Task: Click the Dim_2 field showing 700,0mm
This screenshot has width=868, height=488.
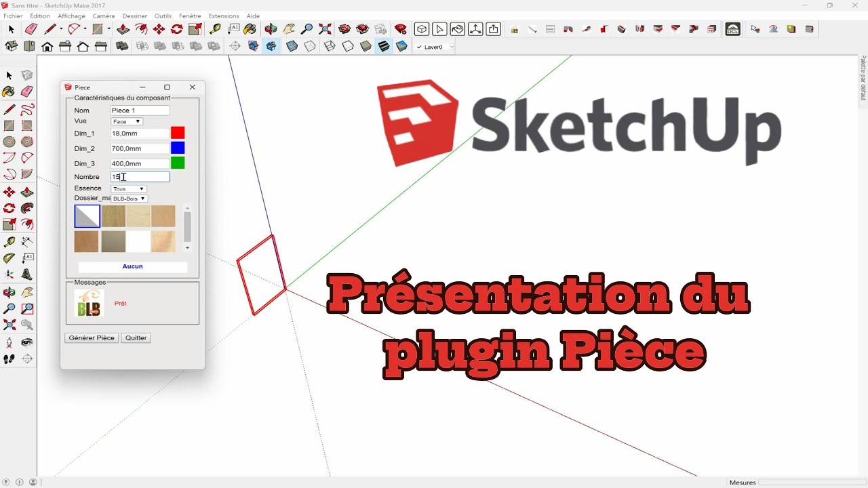Action: tap(140, 148)
